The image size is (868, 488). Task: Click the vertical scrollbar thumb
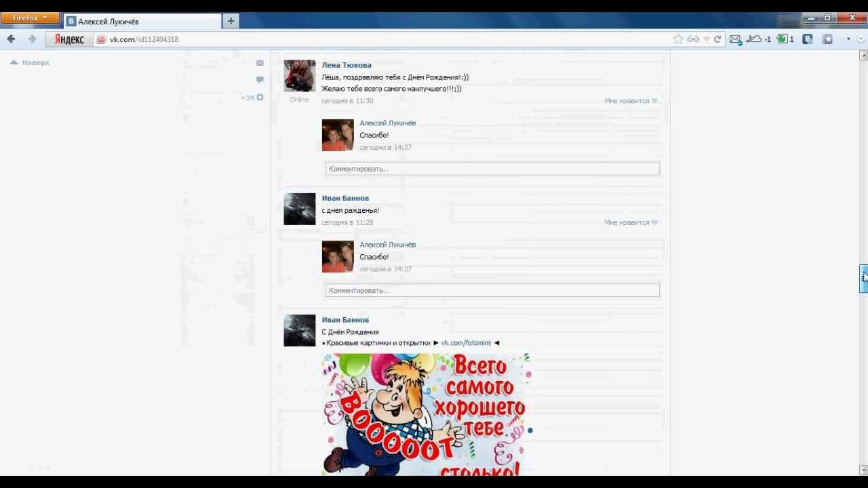click(863, 278)
